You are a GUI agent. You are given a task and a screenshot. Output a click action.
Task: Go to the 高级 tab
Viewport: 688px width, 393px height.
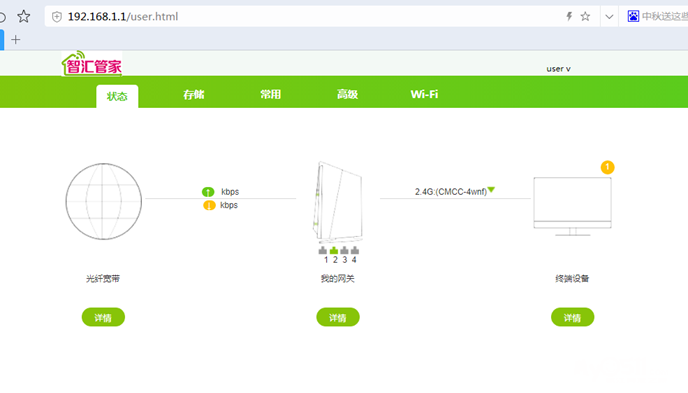click(347, 94)
